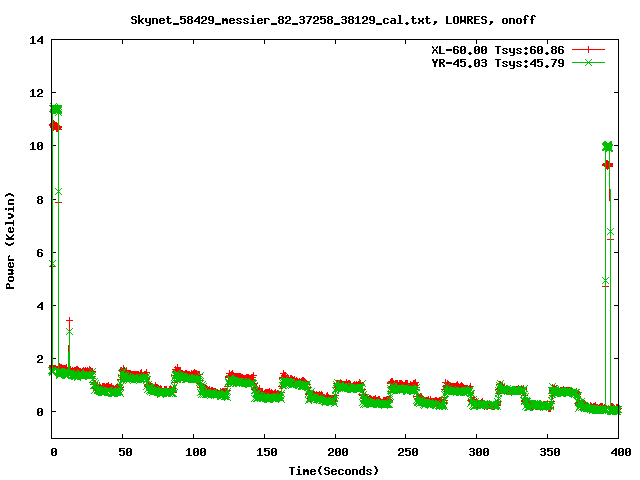Click the y-axis tick label 14
Image resolution: width=640 pixels, height=480 pixels.
pos(36,40)
